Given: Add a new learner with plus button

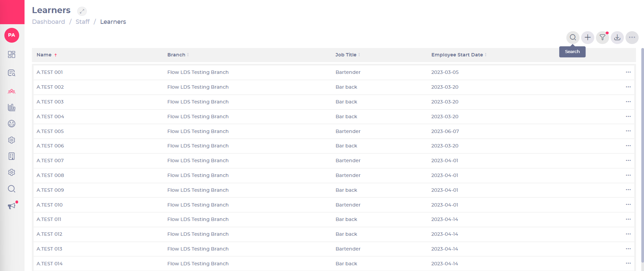Looking at the screenshot, I should coord(588,37).
